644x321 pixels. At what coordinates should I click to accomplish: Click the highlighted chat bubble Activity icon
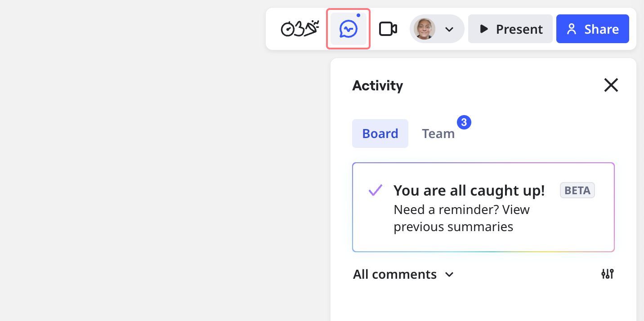pos(348,29)
